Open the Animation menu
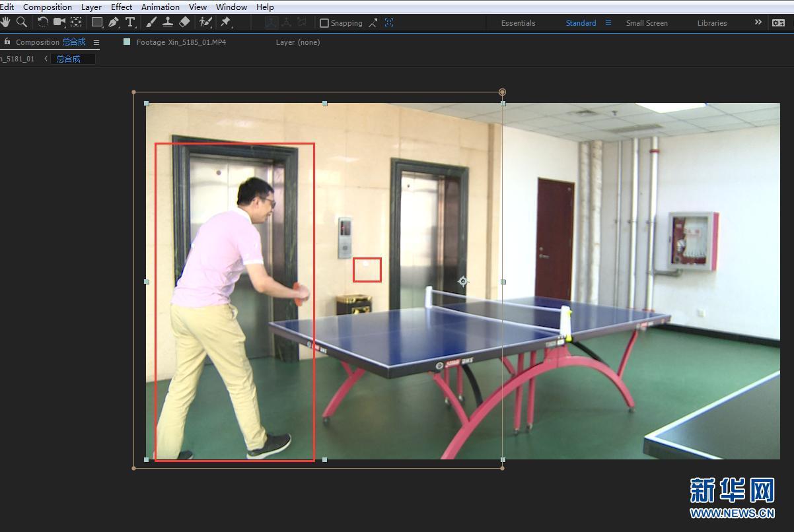 click(160, 7)
